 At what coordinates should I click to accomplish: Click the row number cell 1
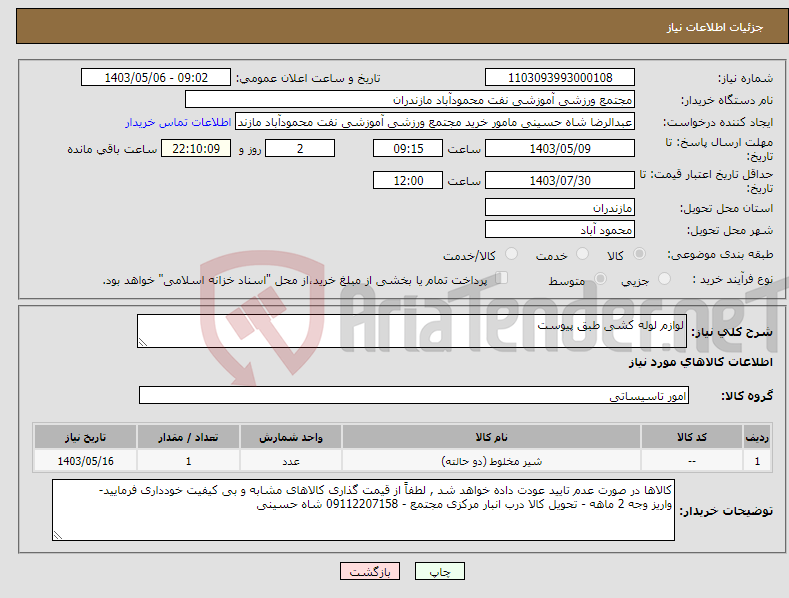click(x=757, y=461)
